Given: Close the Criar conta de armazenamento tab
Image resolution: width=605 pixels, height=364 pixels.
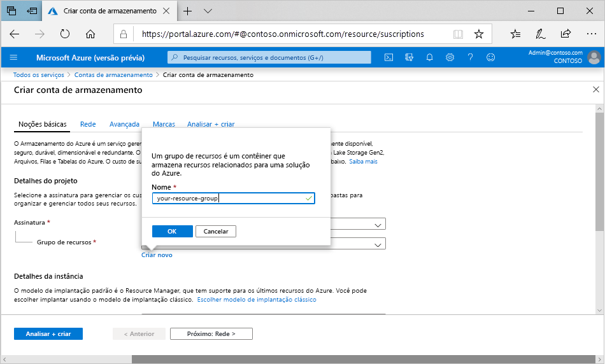Looking at the screenshot, I should (166, 11).
